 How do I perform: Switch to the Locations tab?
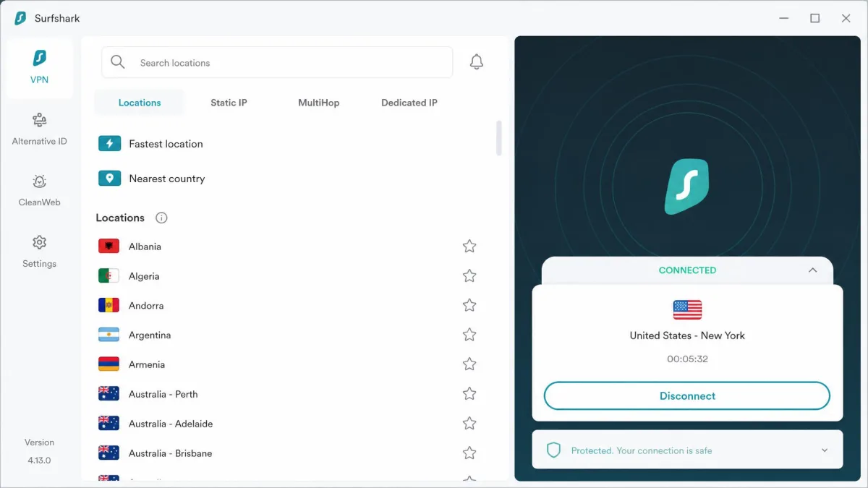(140, 103)
